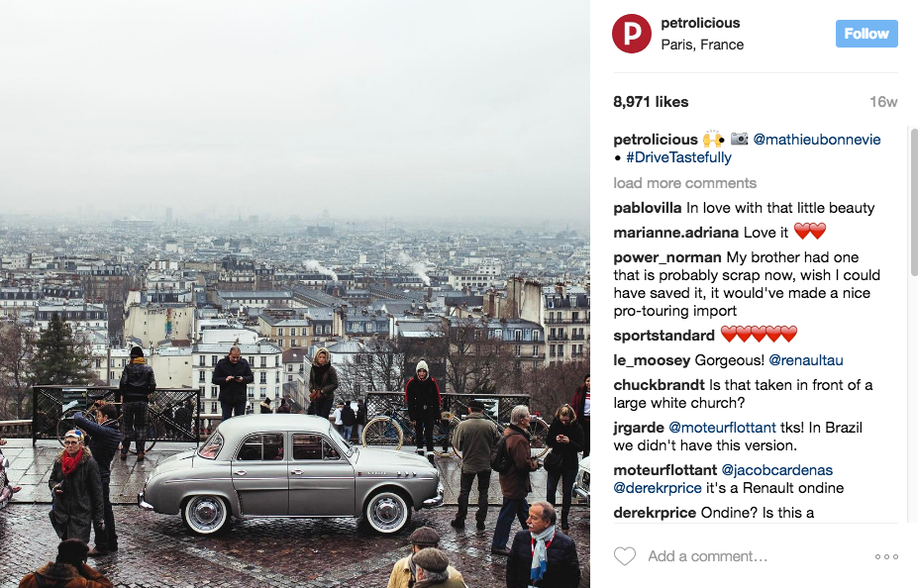Open the @derekrprice mention
The image size is (918, 588).
(x=658, y=488)
